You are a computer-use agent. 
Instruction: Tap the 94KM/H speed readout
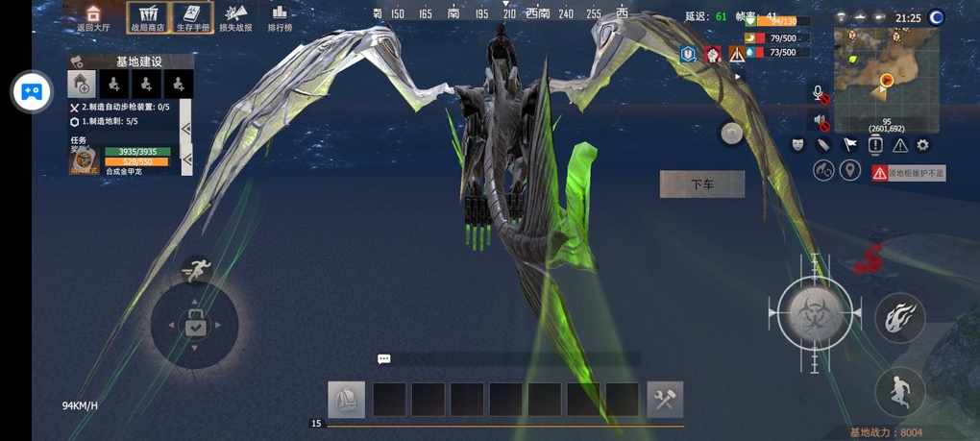click(80, 406)
